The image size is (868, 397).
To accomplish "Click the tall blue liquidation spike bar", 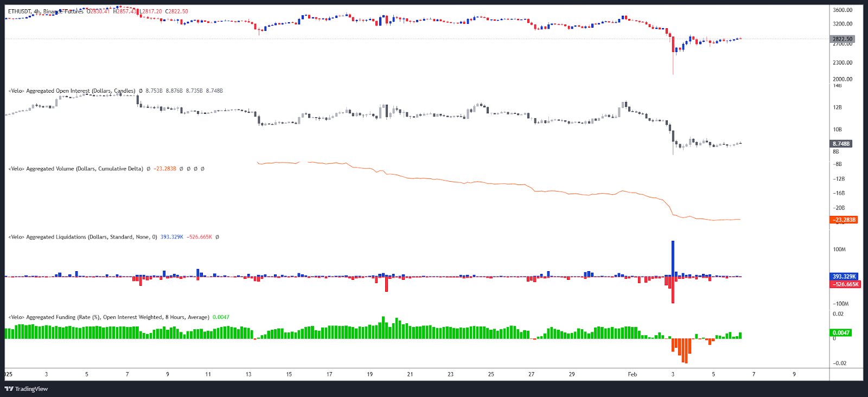I will [x=673, y=259].
